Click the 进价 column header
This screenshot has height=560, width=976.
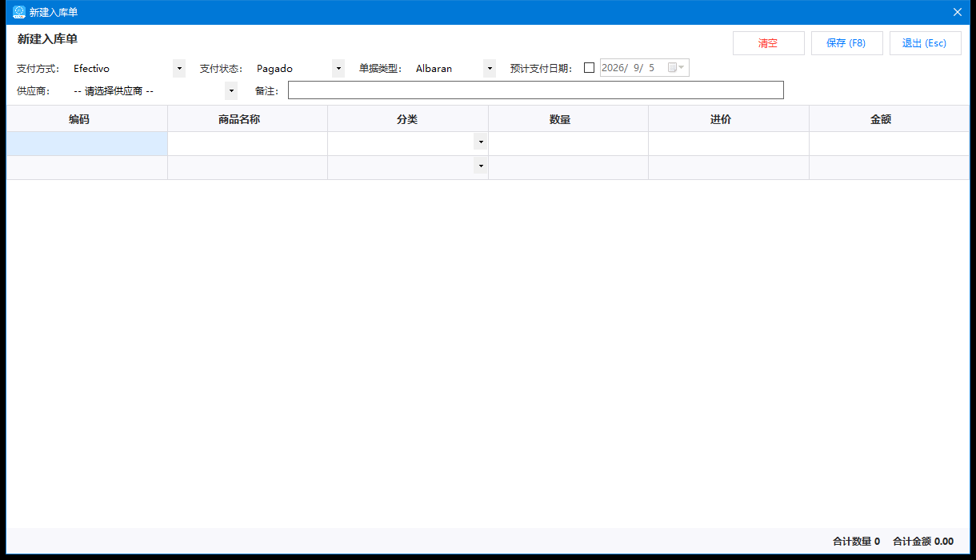point(729,119)
